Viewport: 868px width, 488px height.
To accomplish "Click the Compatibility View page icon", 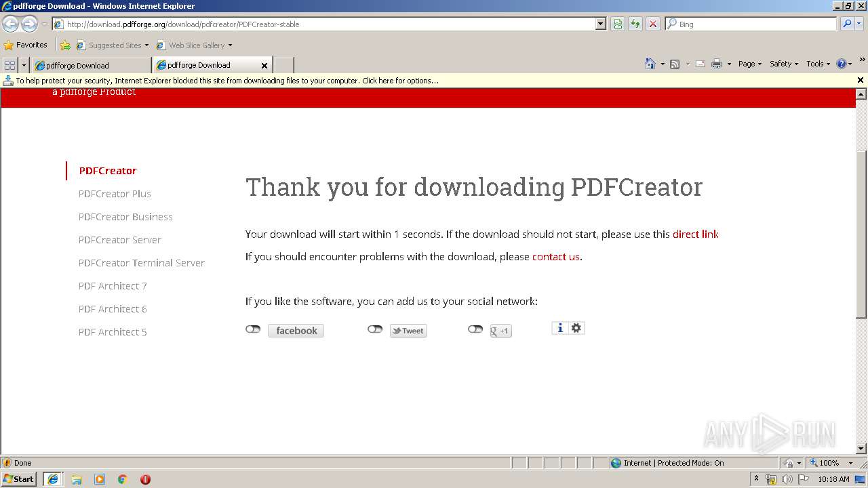I will click(x=618, y=24).
